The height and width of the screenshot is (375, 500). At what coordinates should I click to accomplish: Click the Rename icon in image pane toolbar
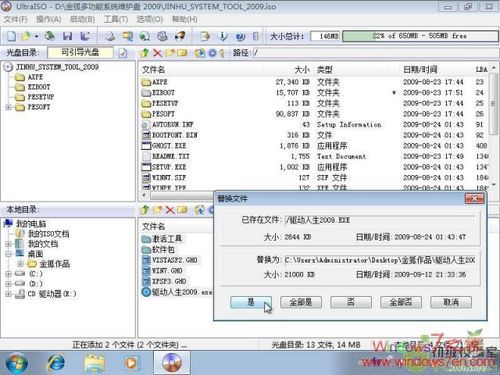point(182,53)
